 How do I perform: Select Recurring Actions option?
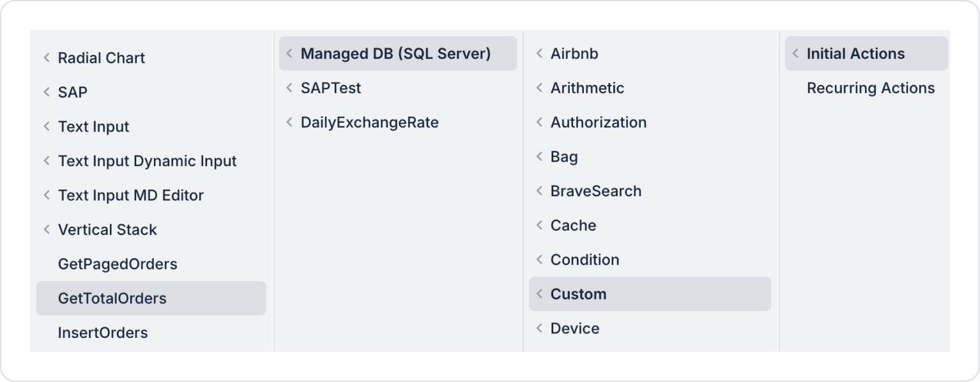click(x=871, y=88)
